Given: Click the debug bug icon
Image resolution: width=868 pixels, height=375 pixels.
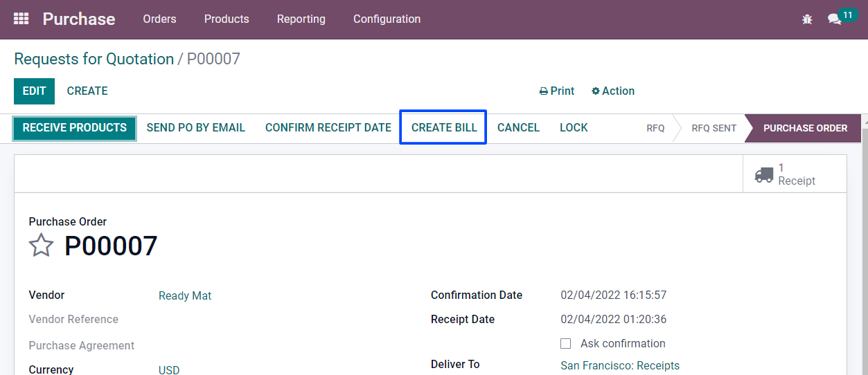Looking at the screenshot, I should (807, 19).
